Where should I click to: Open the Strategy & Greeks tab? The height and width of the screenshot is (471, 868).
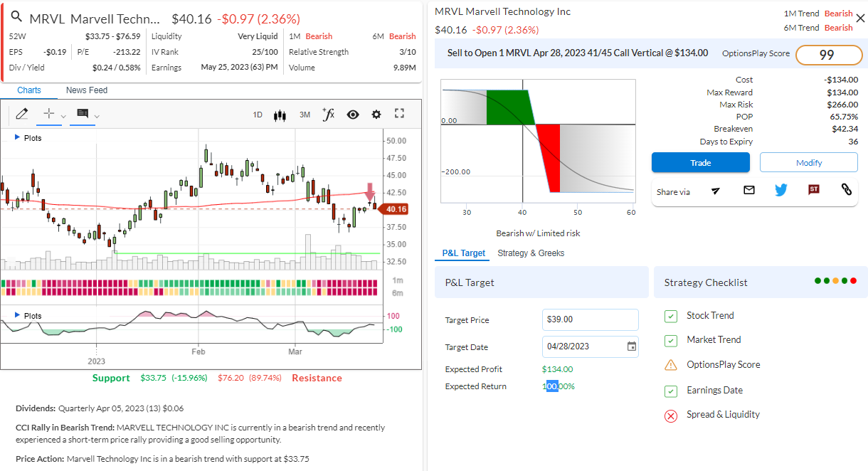tap(531, 253)
